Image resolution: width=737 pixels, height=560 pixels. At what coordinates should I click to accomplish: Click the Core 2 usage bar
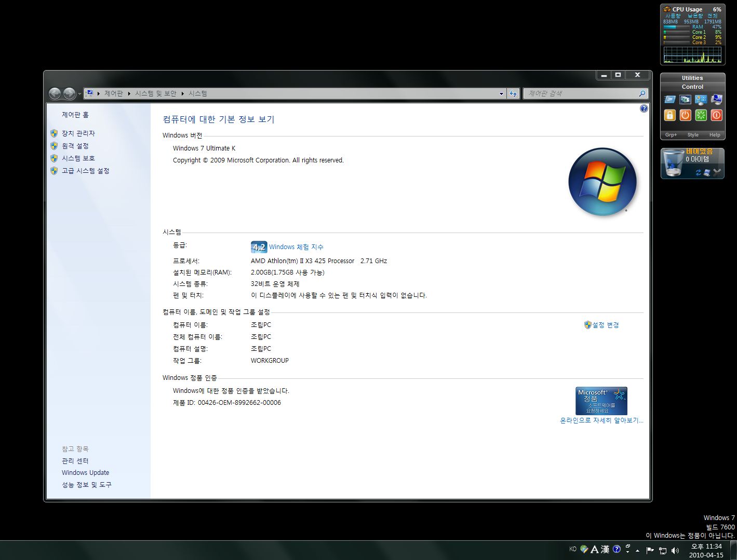[x=677, y=37]
